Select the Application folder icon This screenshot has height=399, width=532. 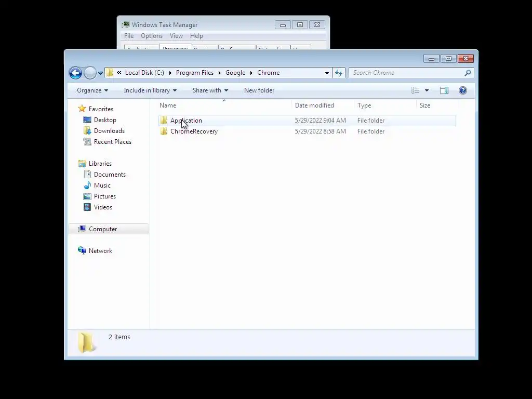pyautogui.click(x=164, y=120)
